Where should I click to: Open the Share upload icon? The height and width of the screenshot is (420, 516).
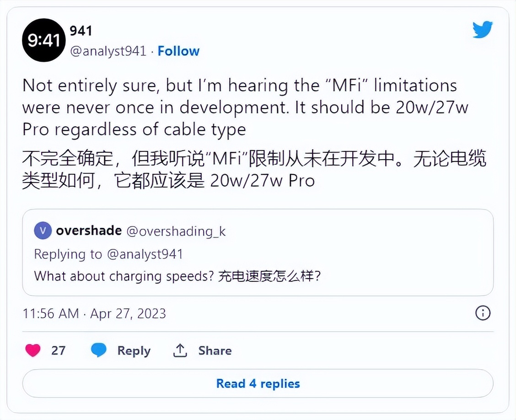[x=179, y=350]
